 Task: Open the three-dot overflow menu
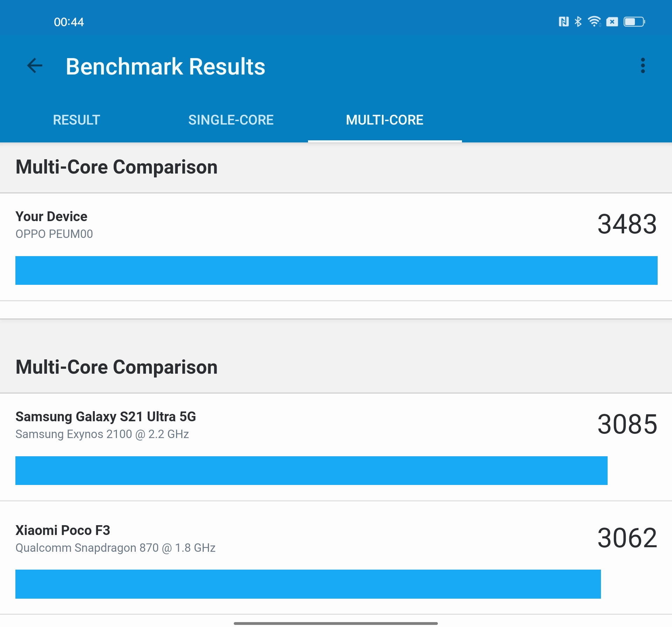tap(643, 66)
